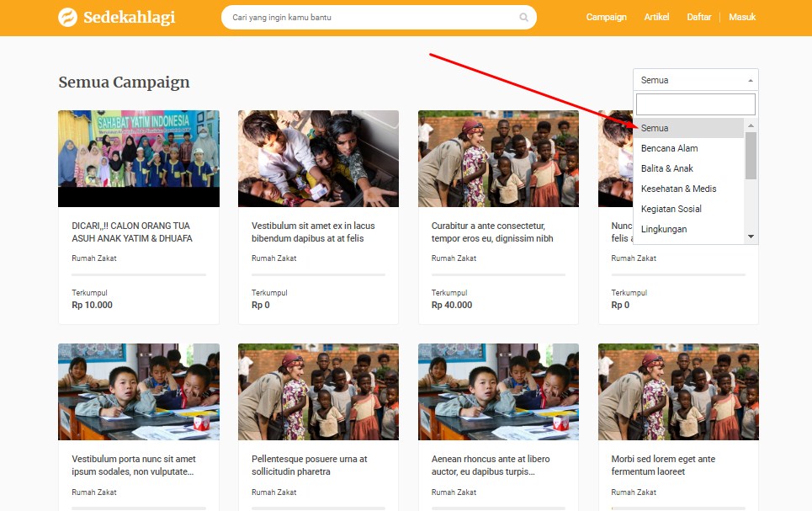The height and width of the screenshot is (511, 812).
Task: Go to the Daftar registration link
Action: 698,17
